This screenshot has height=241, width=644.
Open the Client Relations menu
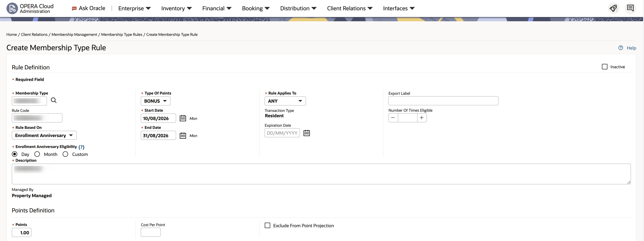350,8
